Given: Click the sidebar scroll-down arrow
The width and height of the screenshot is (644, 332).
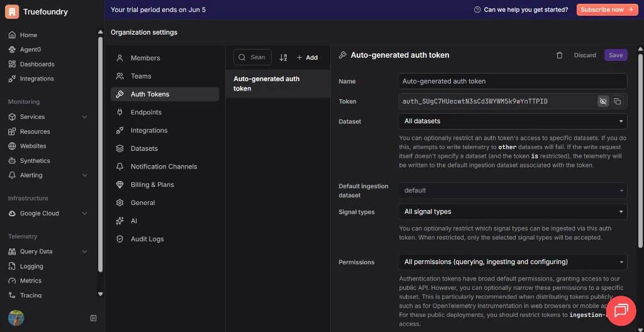Looking at the screenshot, I should click(100, 294).
